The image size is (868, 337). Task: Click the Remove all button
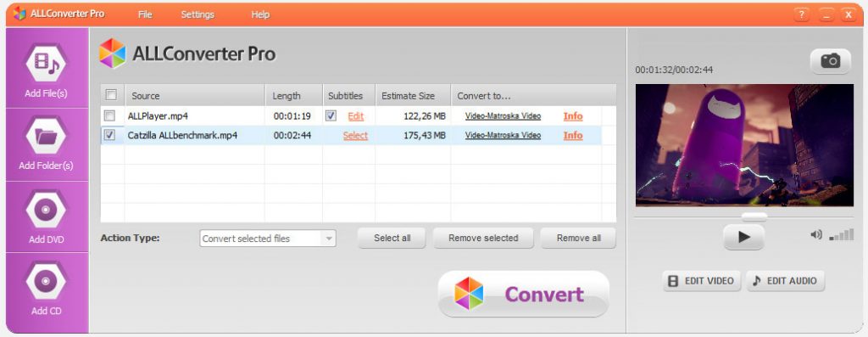tap(578, 238)
